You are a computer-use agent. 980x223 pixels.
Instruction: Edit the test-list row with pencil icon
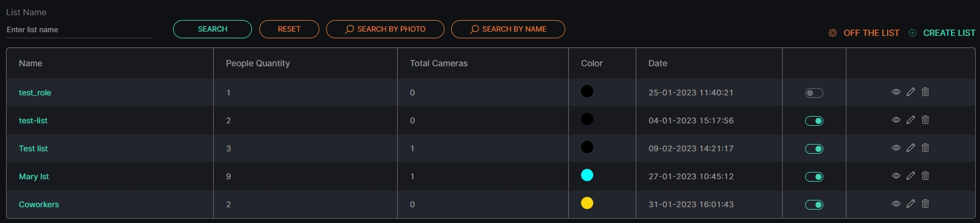coord(910,120)
